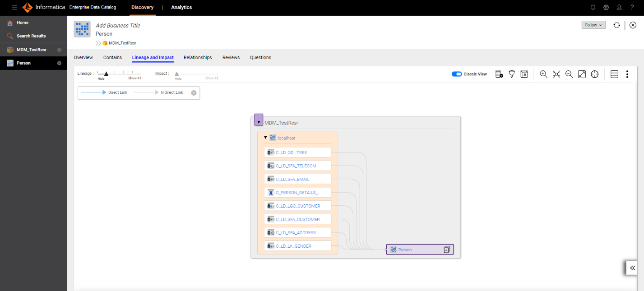Open the user profile icon
This screenshot has width=644, height=291.
619,7
